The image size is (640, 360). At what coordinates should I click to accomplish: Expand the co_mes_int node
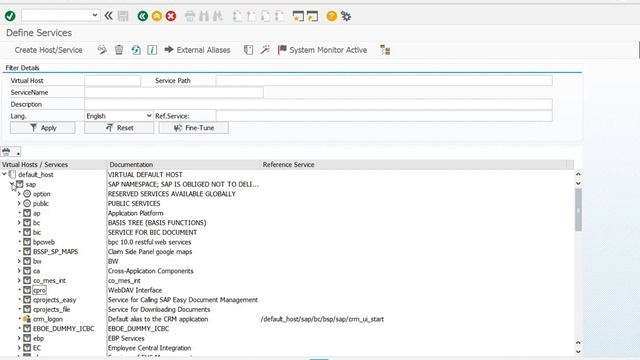(19, 280)
